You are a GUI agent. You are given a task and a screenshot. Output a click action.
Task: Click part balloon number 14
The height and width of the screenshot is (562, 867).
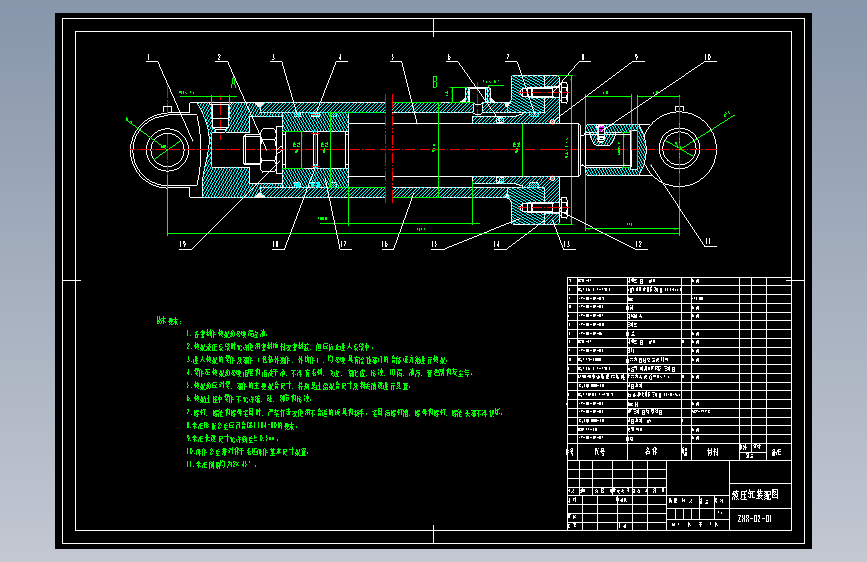pos(497,244)
